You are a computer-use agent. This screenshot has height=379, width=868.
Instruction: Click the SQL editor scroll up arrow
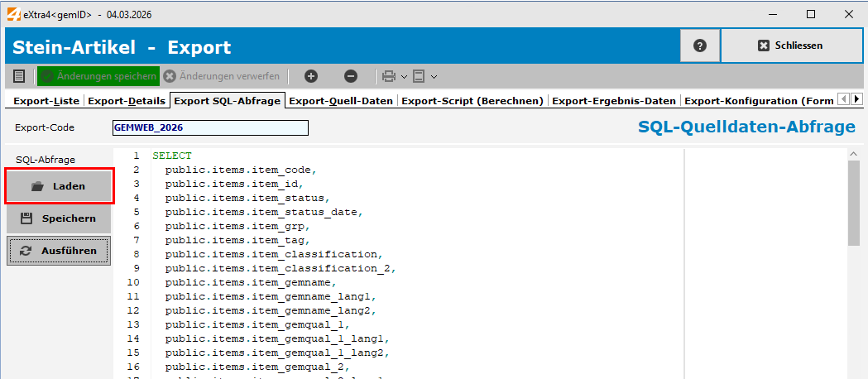point(853,155)
